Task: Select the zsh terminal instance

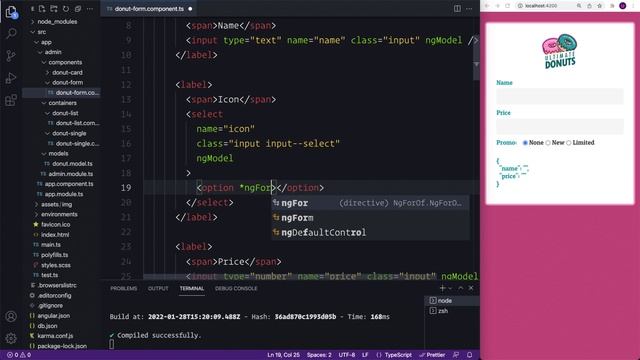Action: tap(452, 311)
